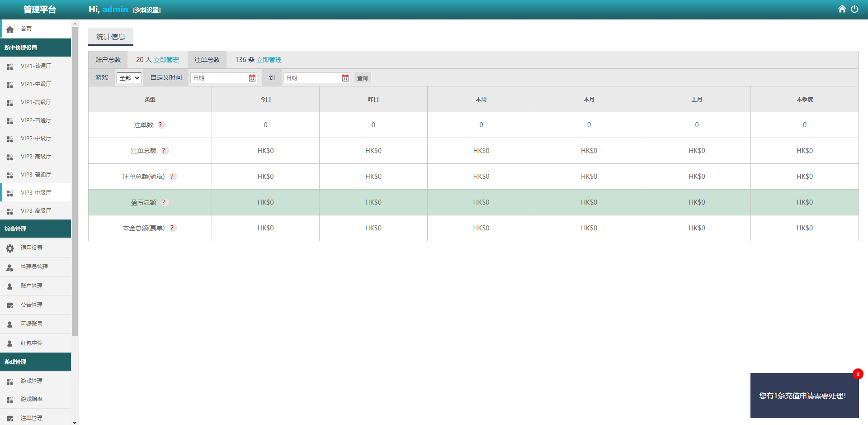Open 立即管理 link next to 136 条
The image size is (868, 425).
coord(269,60)
